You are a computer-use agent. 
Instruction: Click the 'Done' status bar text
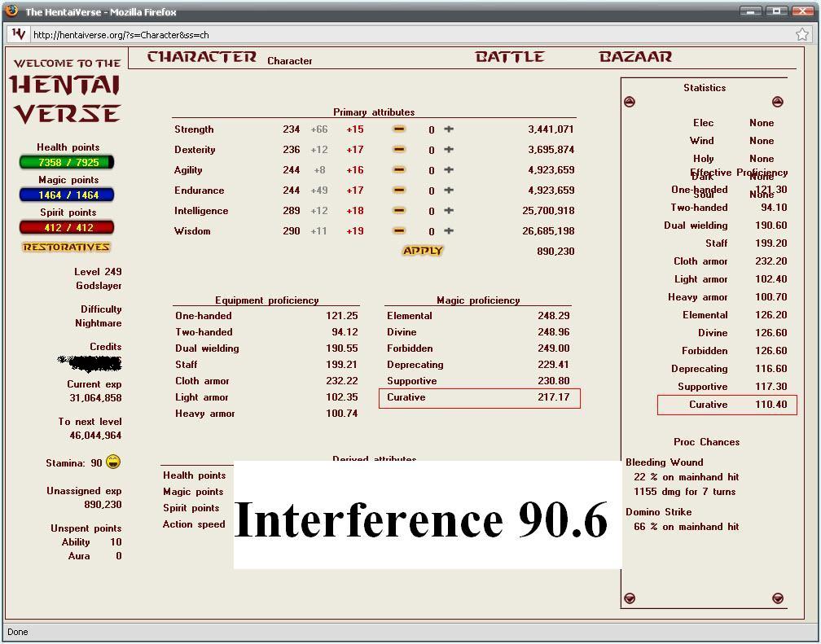tap(18, 632)
